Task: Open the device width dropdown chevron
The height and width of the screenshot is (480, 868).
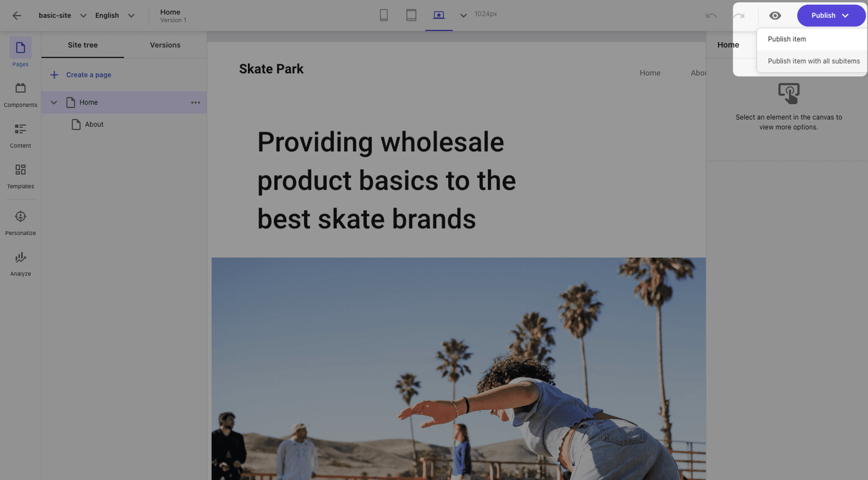Action: coord(463,16)
